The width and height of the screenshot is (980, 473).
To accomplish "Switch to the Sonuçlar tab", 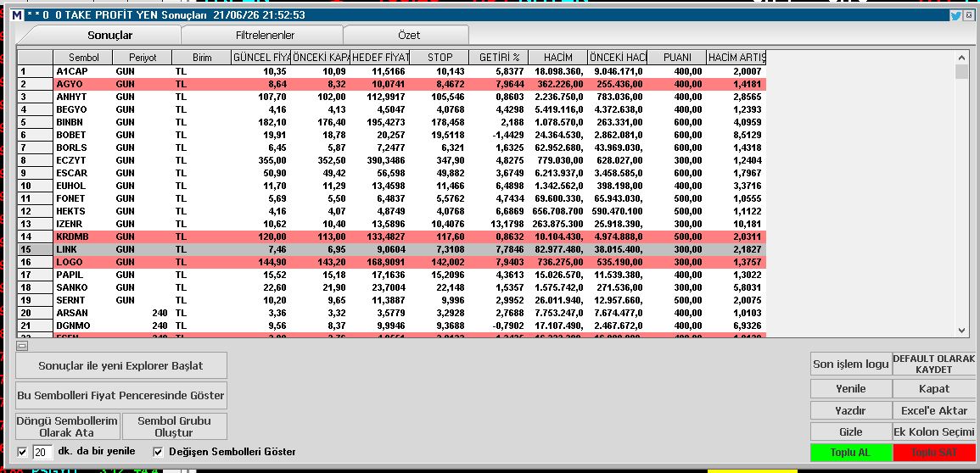I will [110, 36].
